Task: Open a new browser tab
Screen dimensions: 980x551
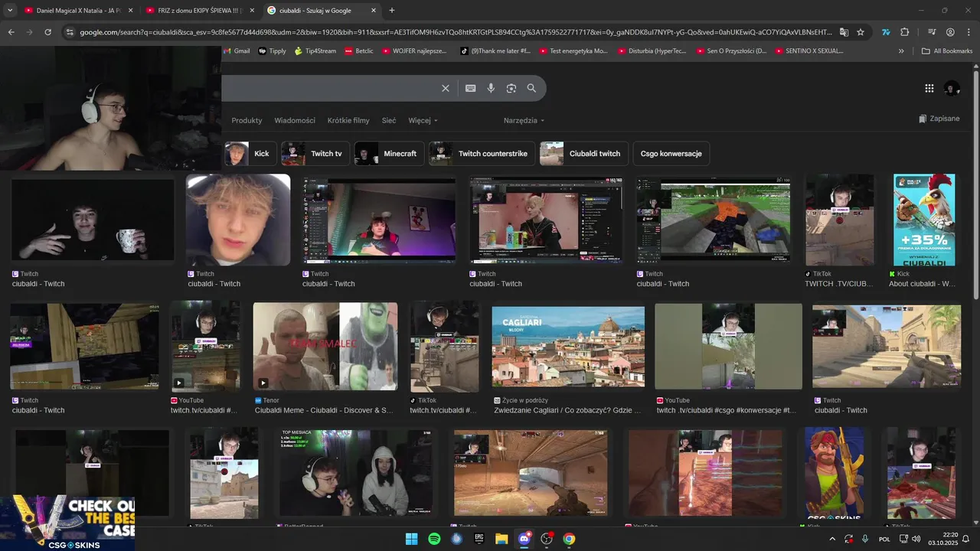Action: (x=392, y=11)
